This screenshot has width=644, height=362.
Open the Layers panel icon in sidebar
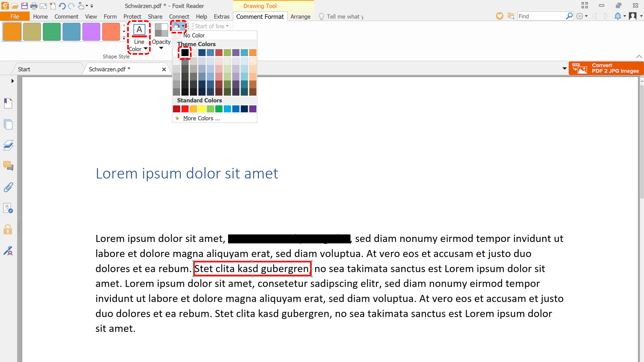[8, 145]
